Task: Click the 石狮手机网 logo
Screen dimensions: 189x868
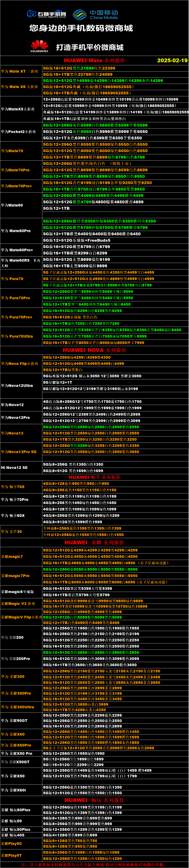Action: coord(46,14)
